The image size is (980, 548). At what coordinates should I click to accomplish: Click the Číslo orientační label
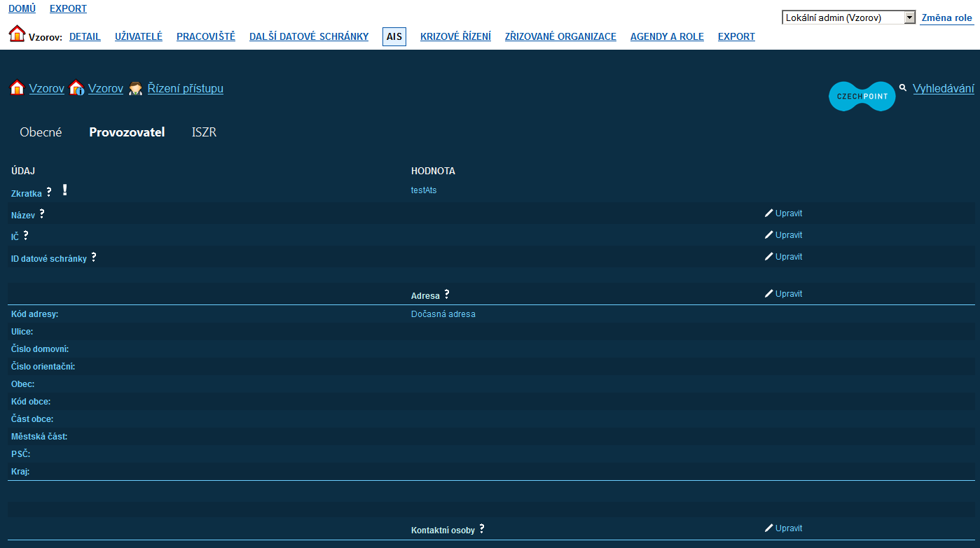click(x=43, y=367)
